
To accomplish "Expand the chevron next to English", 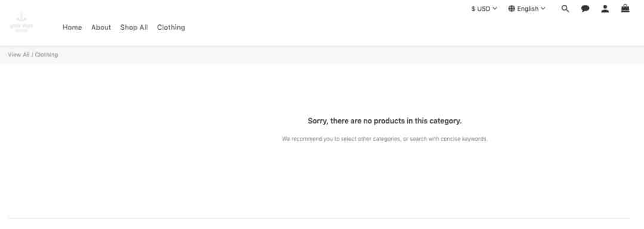I will coord(543,8).
